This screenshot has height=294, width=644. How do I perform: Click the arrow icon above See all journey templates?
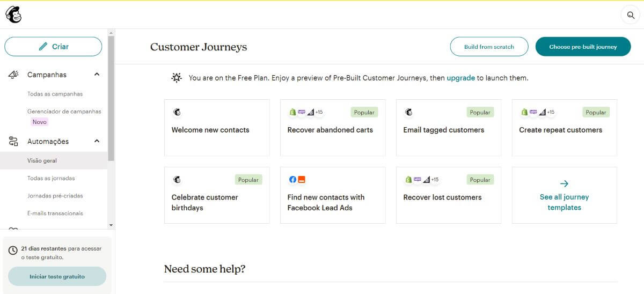564,183
